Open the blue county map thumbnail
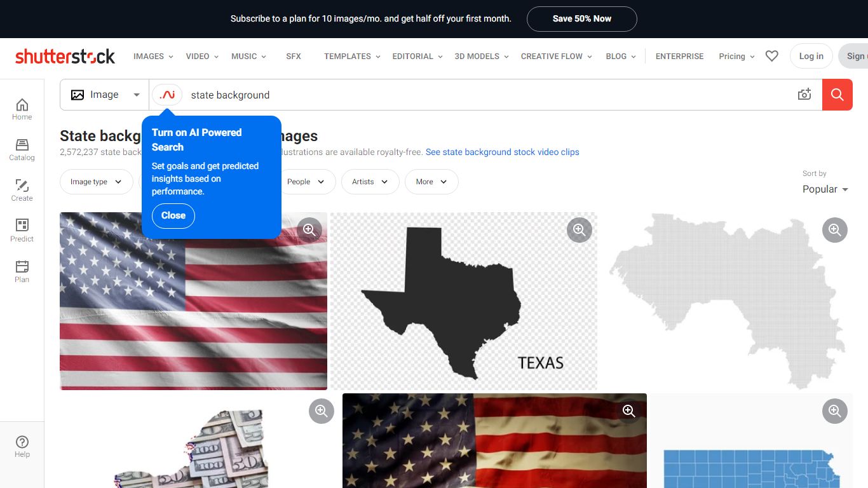 (x=751, y=440)
